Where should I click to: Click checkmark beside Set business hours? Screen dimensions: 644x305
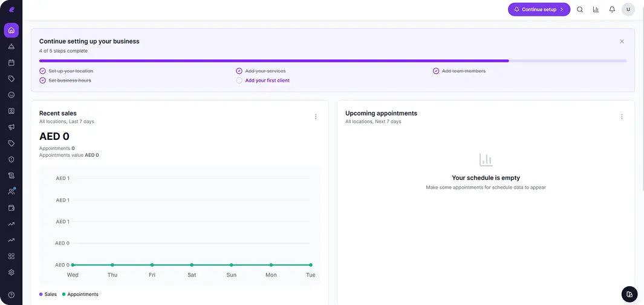point(42,80)
